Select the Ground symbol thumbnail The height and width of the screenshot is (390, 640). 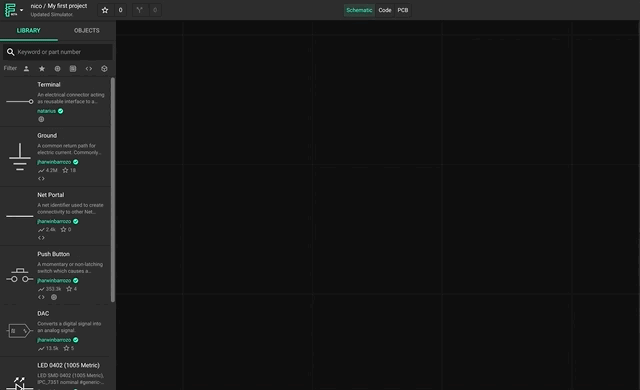click(x=20, y=157)
